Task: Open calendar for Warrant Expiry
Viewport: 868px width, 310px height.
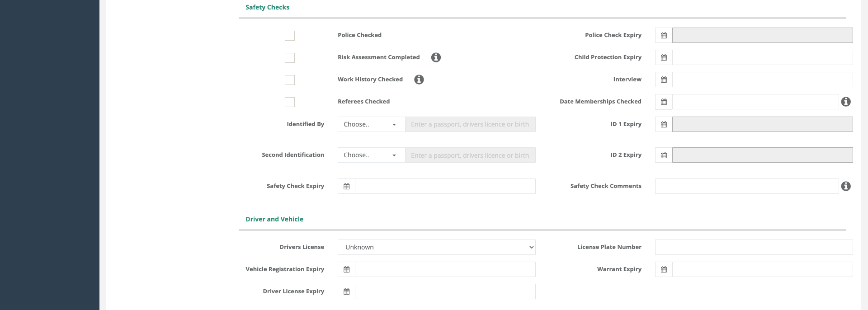Action: tap(664, 269)
